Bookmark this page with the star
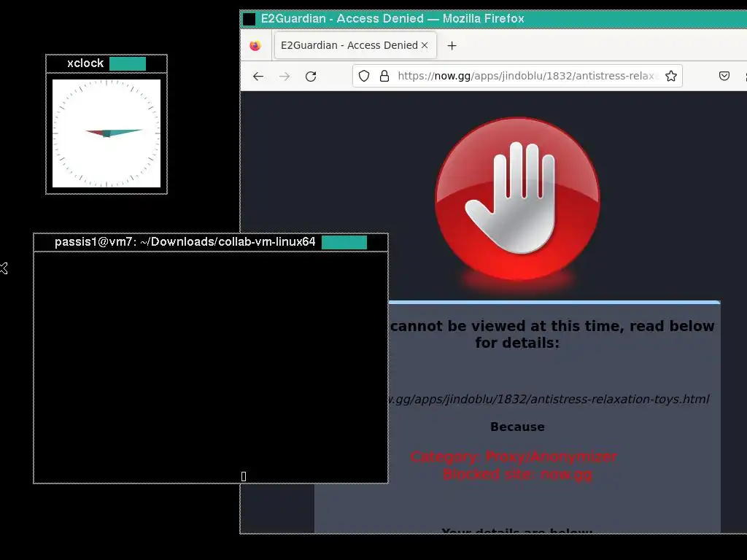 (x=671, y=76)
